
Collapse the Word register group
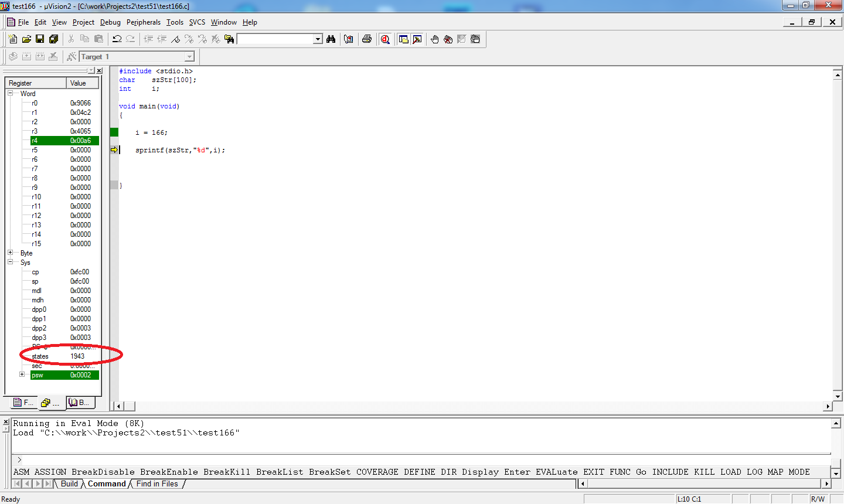pos(10,93)
